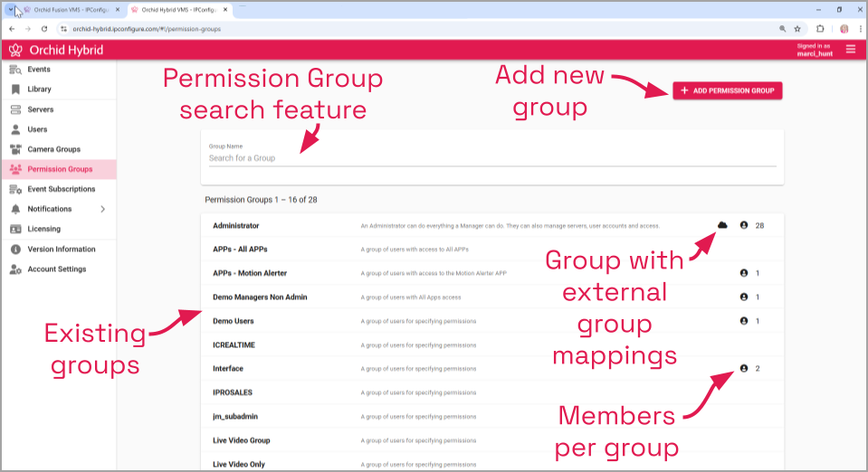Select the Orchid Hybrid VMS tab
Image resolution: width=868 pixels, height=472 pixels.
click(x=180, y=10)
